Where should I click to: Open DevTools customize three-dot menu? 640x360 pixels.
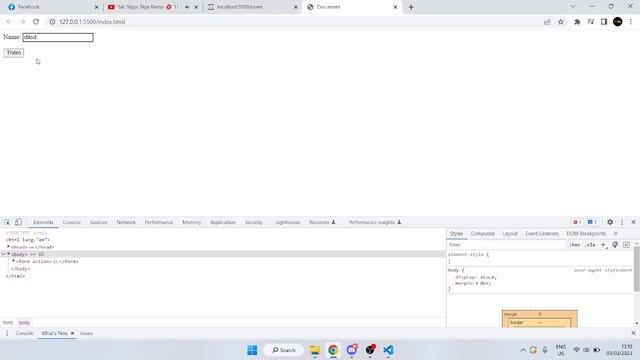point(622,222)
